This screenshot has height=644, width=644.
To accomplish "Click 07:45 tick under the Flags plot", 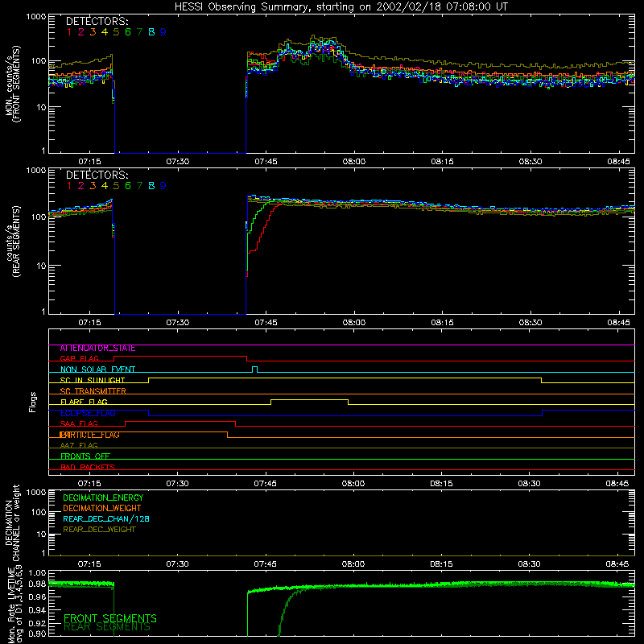I will click(x=266, y=484).
